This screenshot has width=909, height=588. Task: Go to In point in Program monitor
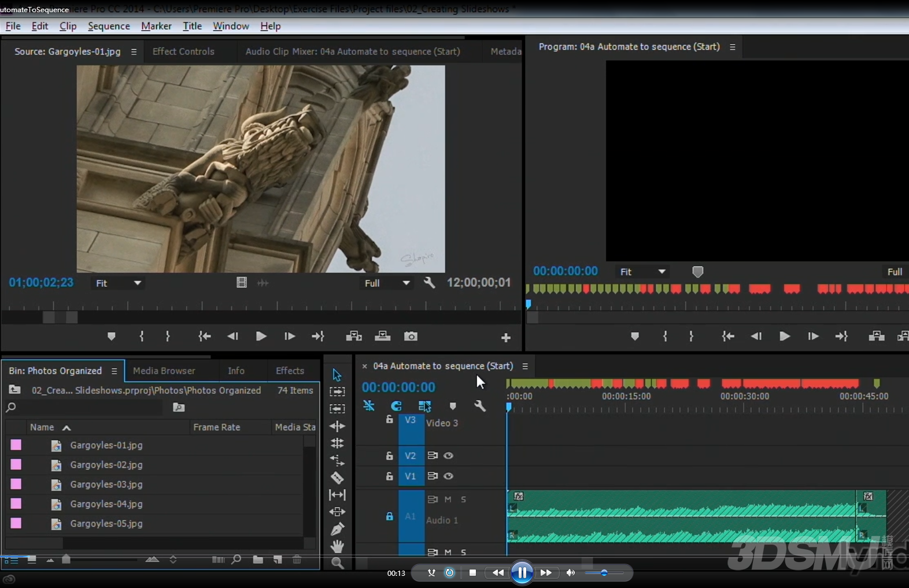pos(728,336)
